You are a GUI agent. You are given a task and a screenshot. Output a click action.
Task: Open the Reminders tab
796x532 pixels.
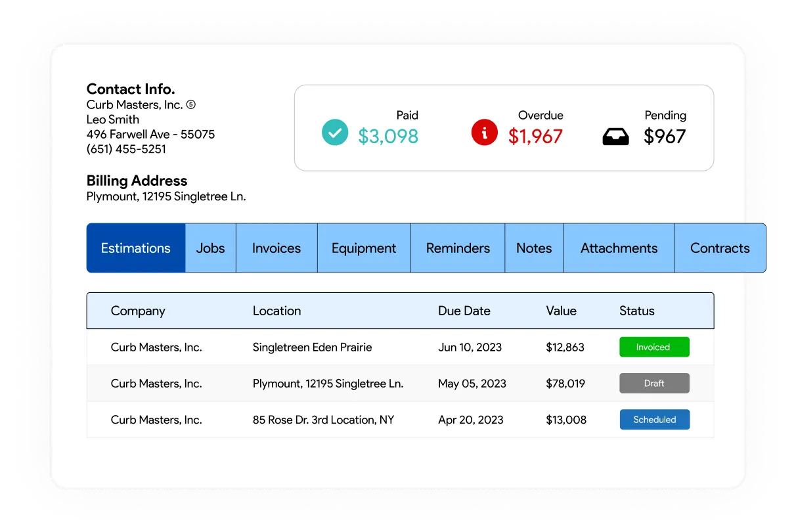coord(457,248)
